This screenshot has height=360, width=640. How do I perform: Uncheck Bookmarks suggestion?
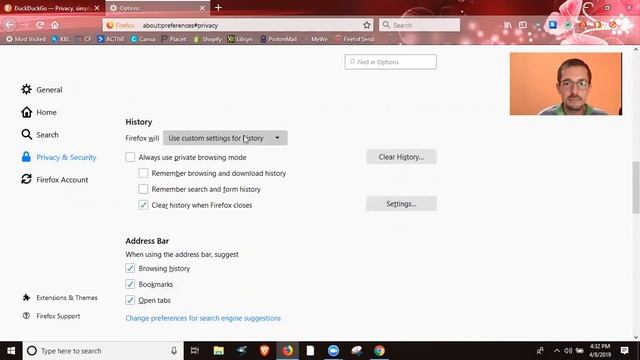(130, 284)
